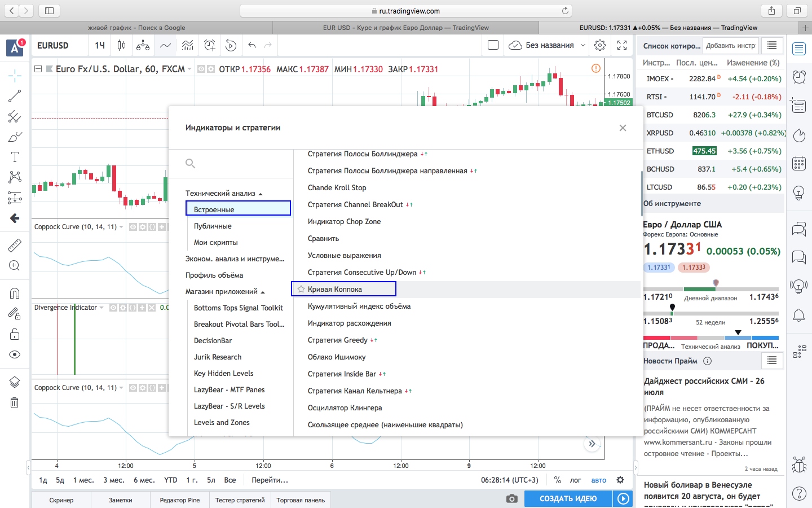Open chart settings gear in top toolbar
812x508 pixels.
pos(600,45)
